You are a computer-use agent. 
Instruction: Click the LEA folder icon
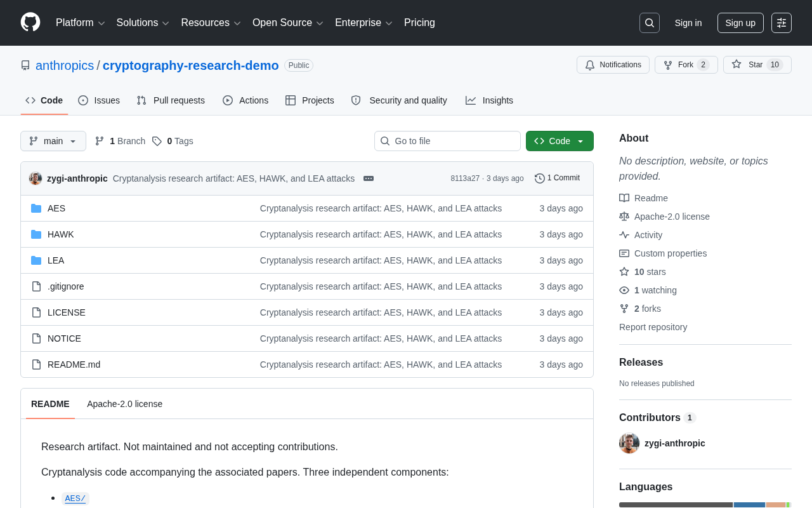36,260
